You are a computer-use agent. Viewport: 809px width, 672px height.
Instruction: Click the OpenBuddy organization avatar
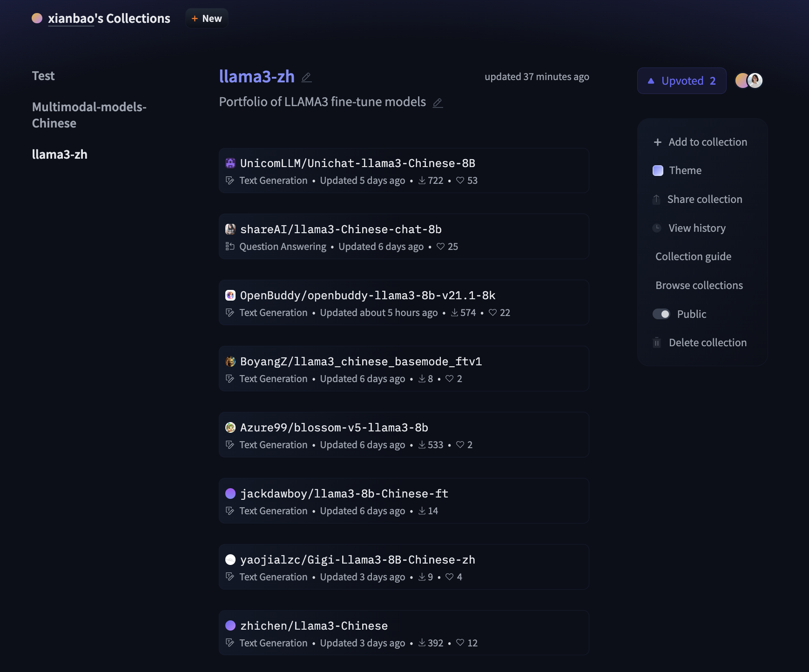(230, 296)
